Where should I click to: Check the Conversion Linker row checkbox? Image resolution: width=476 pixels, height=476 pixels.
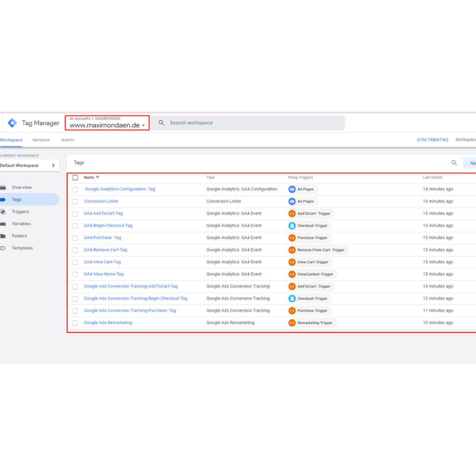pos(75,202)
